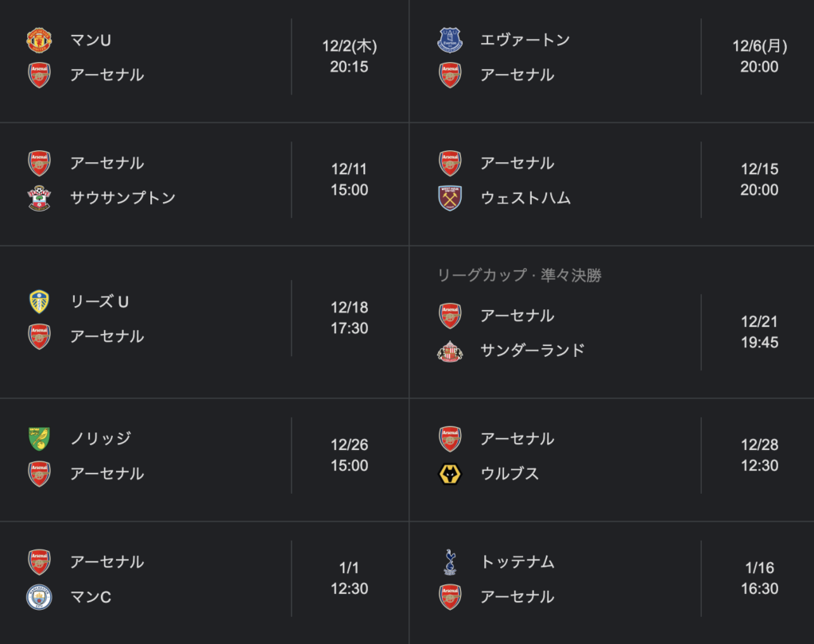Click the Manchester City crest icon
The height and width of the screenshot is (644, 814).
[x=39, y=597]
